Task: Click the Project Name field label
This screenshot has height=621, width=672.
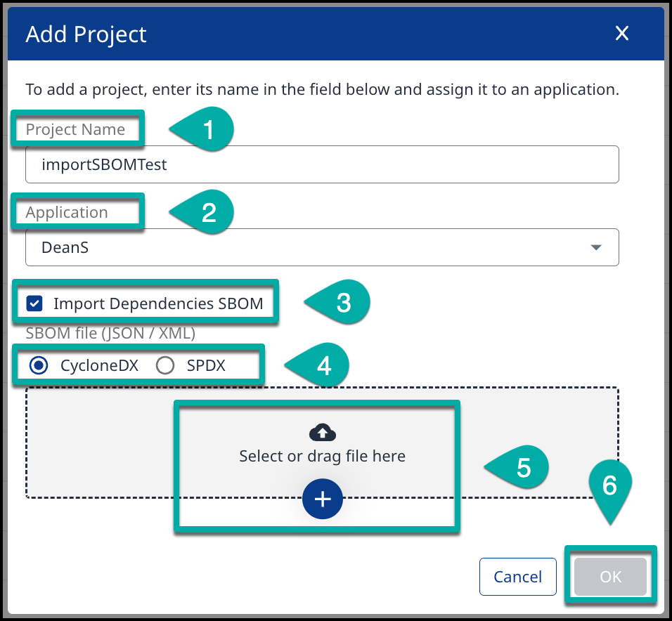Action: pos(75,129)
